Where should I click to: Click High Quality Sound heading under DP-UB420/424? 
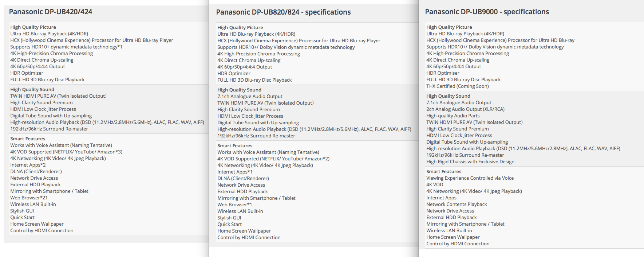[32, 89]
